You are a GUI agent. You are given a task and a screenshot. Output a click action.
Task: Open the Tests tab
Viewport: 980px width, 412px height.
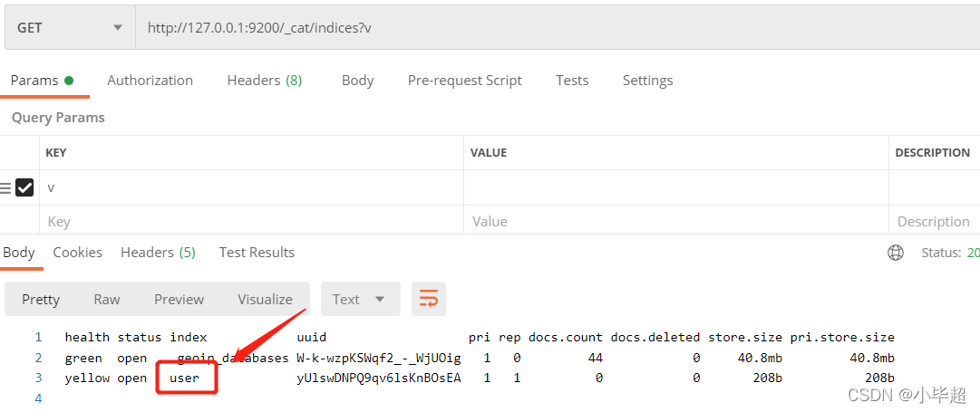572,81
